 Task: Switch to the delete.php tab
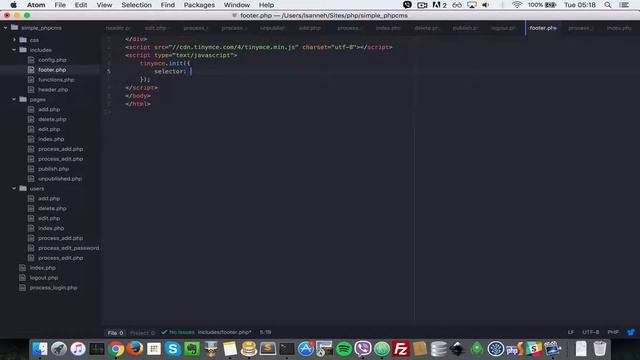427,28
